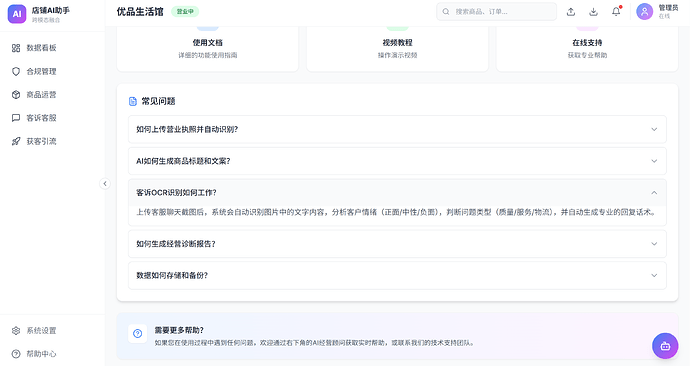Viewport: 690px width, 366px height.
Task: Click the chevron on AI如何生成商品标题 row
Action: (x=654, y=161)
